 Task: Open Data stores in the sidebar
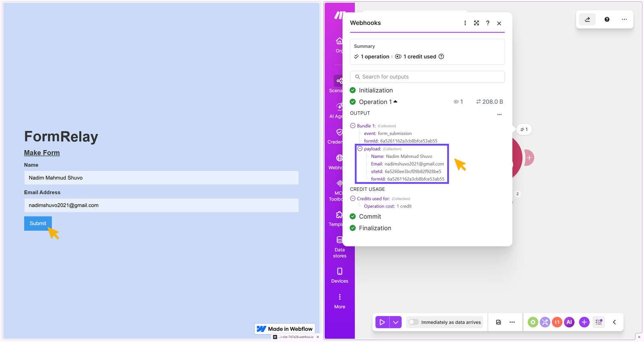(x=340, y=247)
